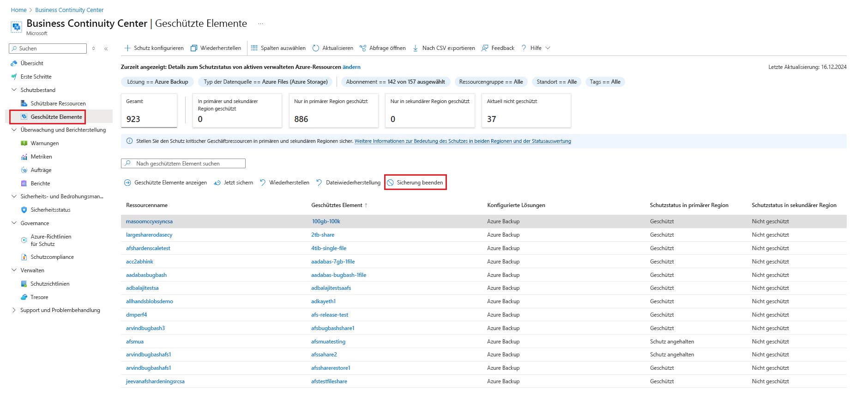Collapse the Governance tree section
Image resolution: width=868 pixels, height=398 pixels.
point(14,223)
